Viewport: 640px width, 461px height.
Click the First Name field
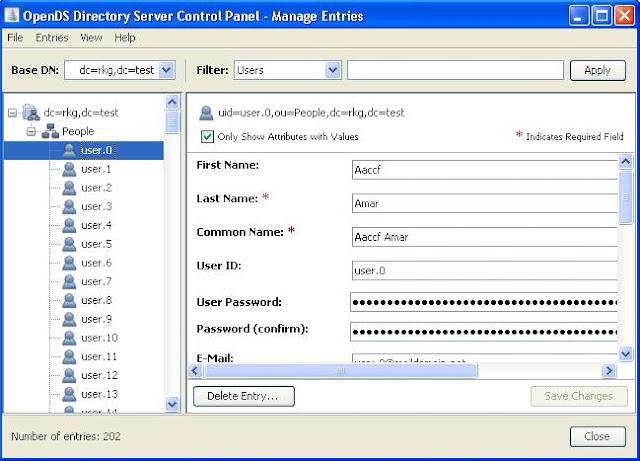(484, 170)
